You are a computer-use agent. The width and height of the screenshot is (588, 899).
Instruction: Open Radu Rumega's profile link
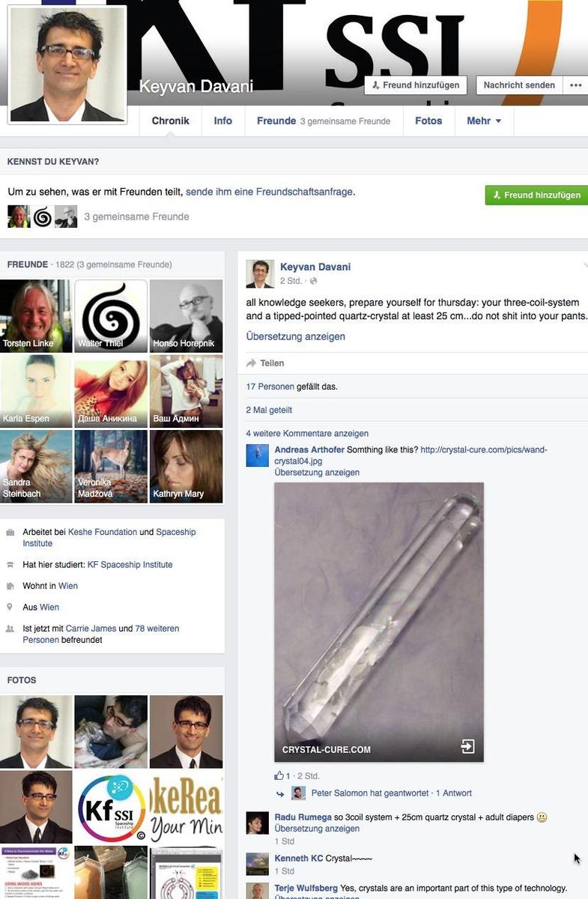(303, 817)
